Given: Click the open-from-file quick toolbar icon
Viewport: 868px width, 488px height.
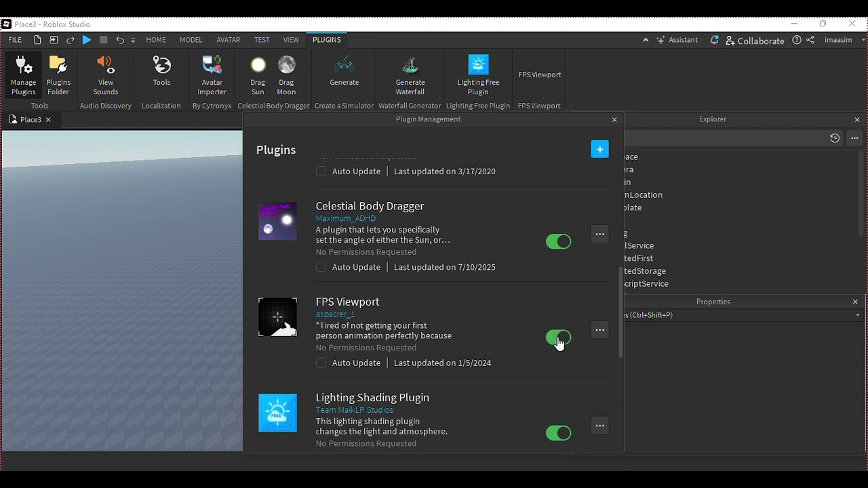Looking at the screenshot, I should (x=54, y=40).
